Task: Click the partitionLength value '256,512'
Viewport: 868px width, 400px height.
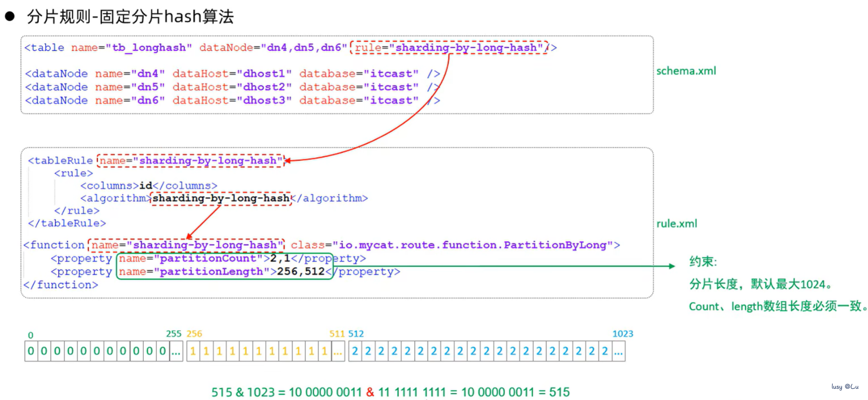Action: (301, 272)
